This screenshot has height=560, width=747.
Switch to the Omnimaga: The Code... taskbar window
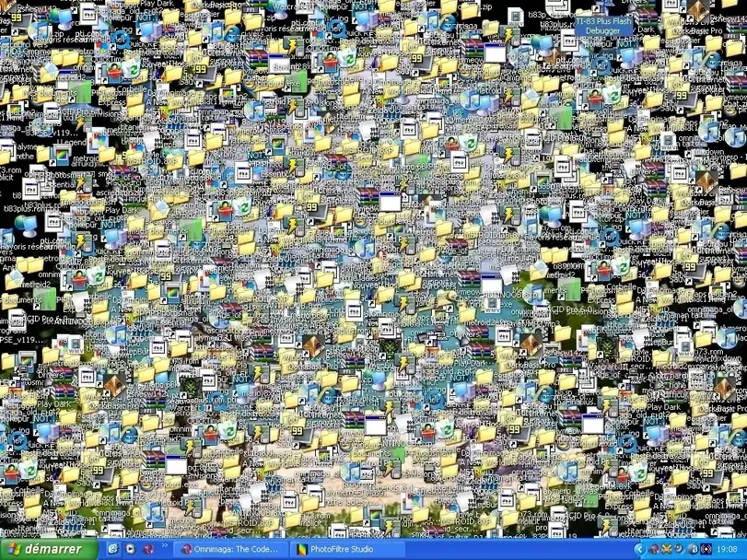coord(230,549)
